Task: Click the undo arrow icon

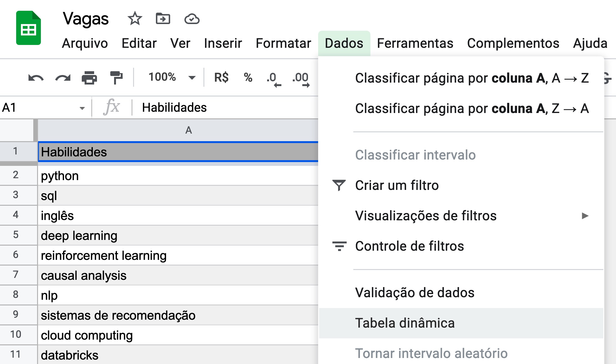Action: tap(36, 78)
